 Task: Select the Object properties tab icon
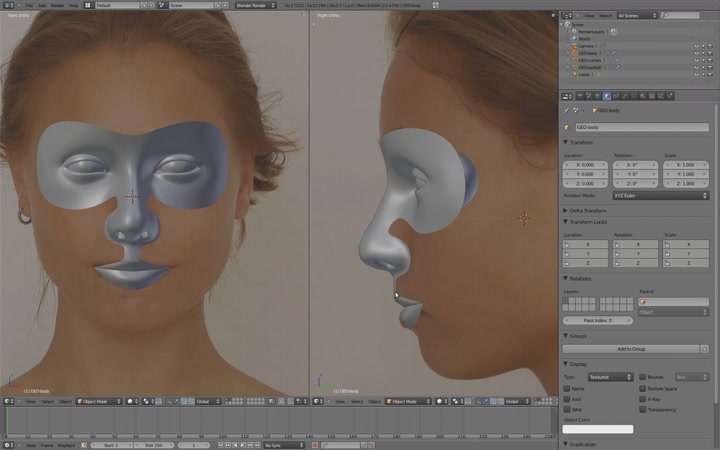[x=607, y=96]
